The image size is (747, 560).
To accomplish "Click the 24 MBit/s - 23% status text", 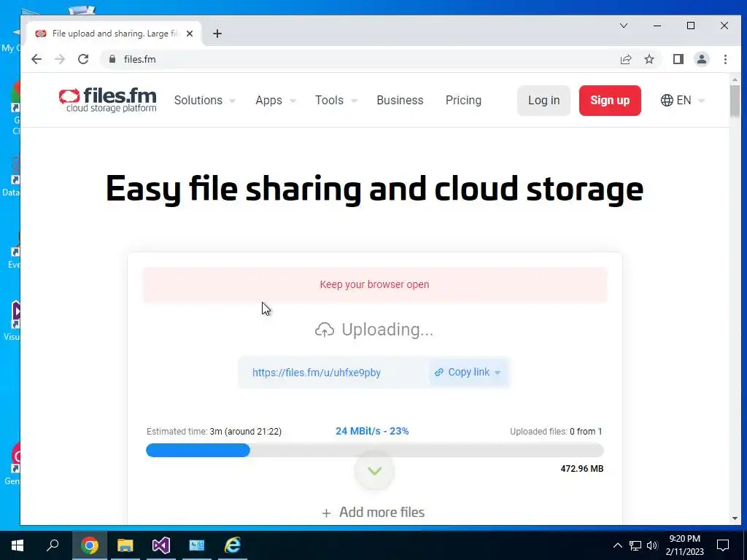I will pyautogui.click(x=372, y=431).
